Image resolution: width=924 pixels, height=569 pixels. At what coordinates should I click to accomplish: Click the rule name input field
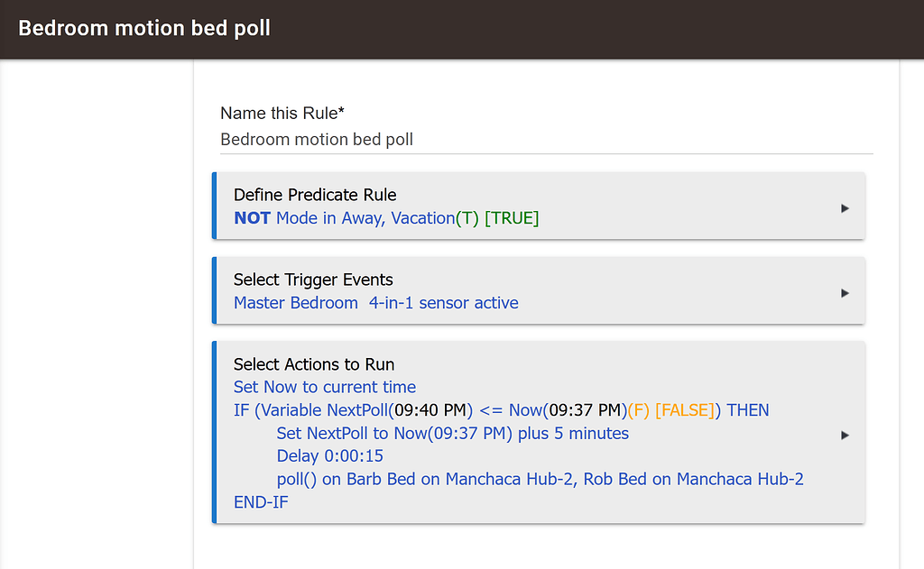click(546, 140)
